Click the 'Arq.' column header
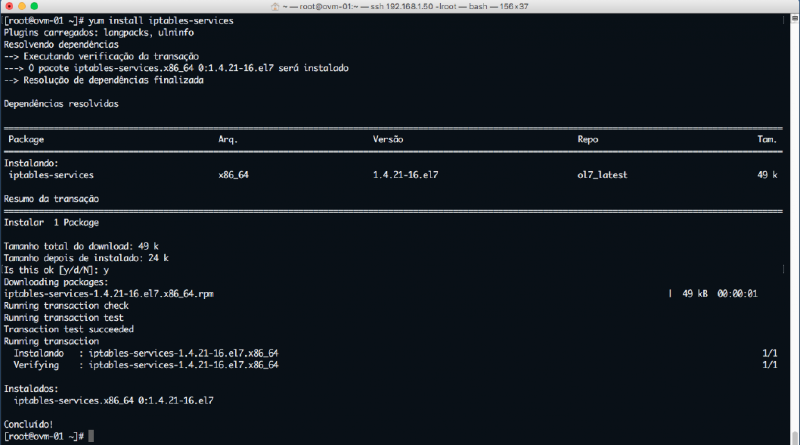Screen dimensions: 800x445 tap(228, 139)
